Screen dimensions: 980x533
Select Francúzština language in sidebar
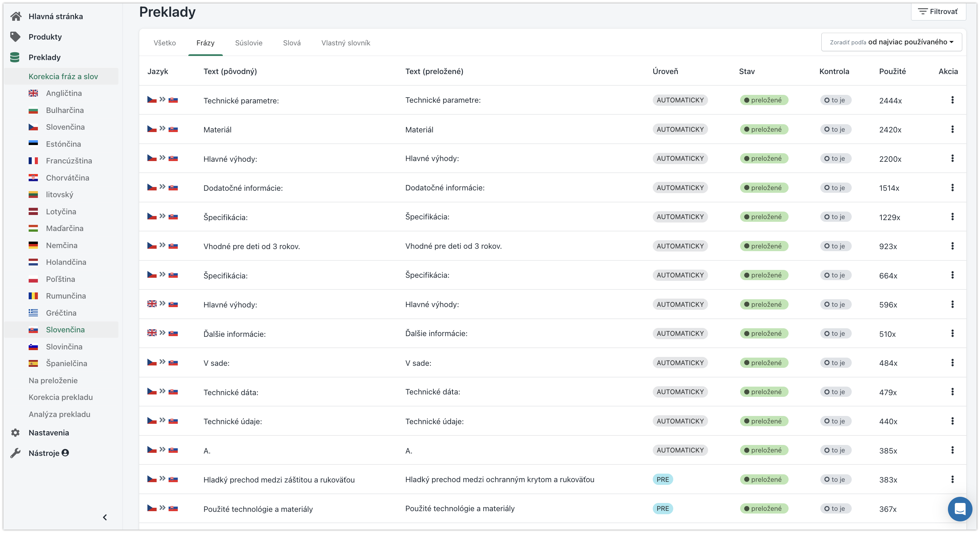click(x=69, y=160)
